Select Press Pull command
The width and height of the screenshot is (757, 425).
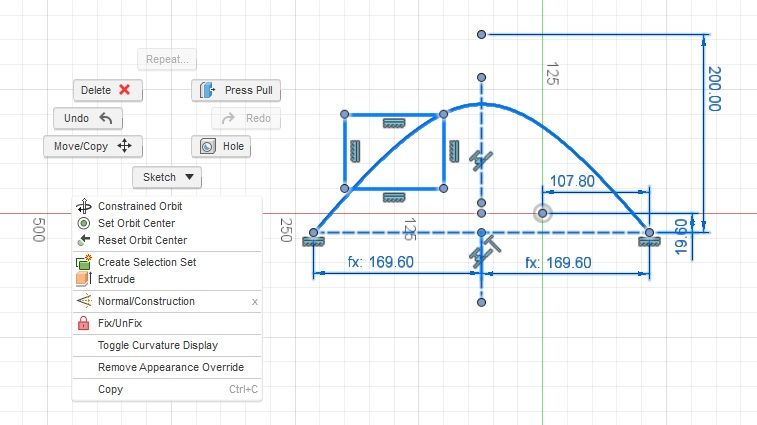point(236,90)
